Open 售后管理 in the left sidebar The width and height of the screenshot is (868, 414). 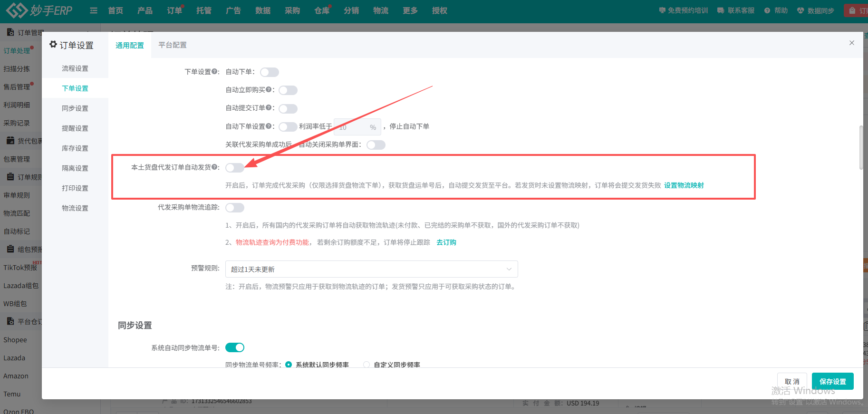[17, 87]
